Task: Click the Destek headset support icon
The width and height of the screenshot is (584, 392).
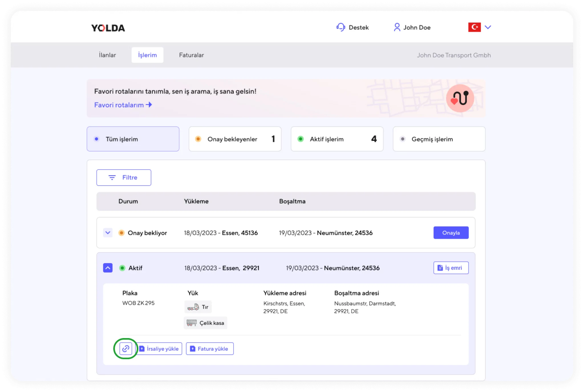Action: coord(340,27)
